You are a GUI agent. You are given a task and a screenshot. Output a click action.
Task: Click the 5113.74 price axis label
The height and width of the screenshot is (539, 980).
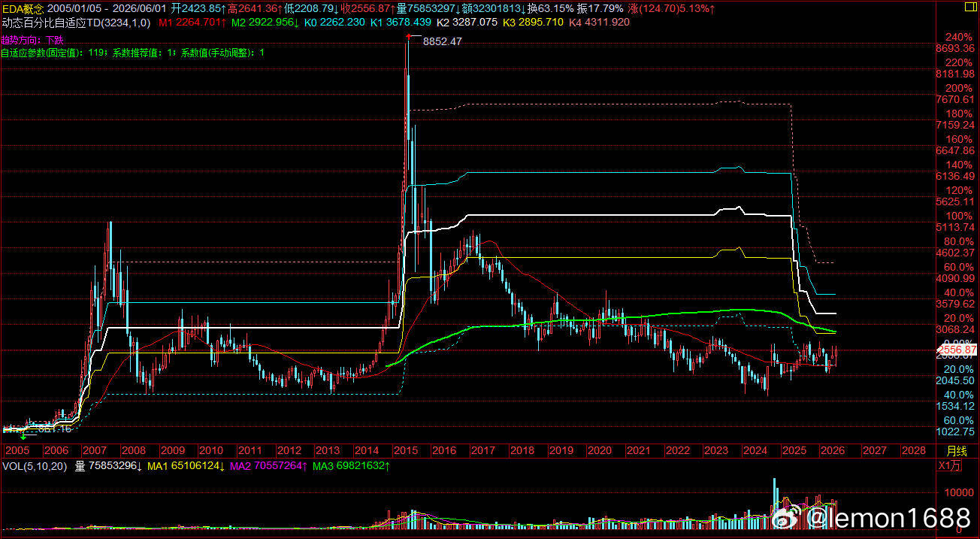(954, 227)
